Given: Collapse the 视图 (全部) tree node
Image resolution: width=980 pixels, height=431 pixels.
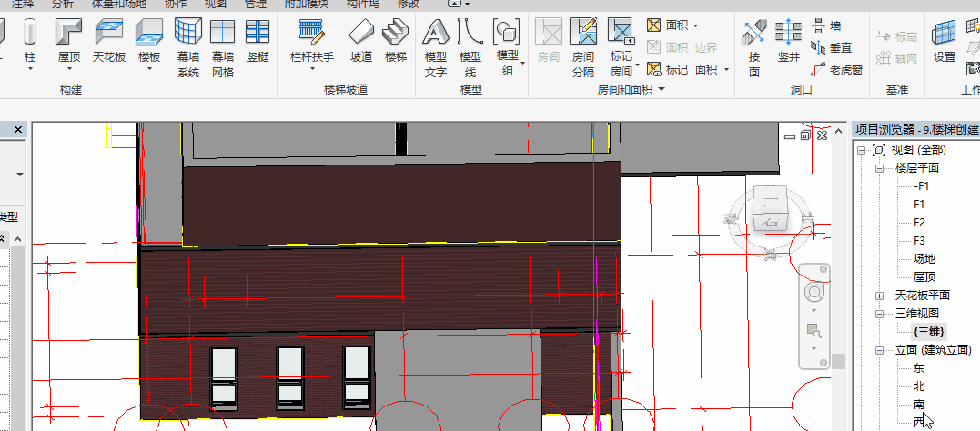Looking at the screenshot, I should (861, 150).
